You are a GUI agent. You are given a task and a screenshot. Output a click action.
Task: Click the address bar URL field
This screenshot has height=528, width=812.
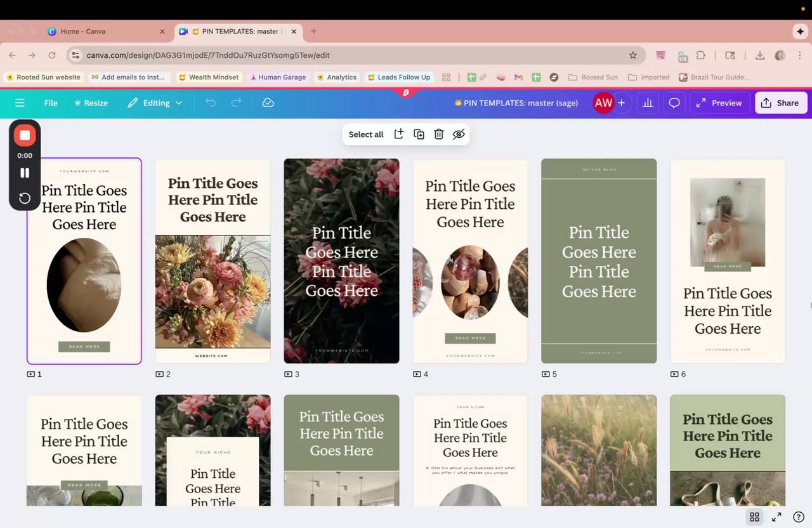pos(355,55)
